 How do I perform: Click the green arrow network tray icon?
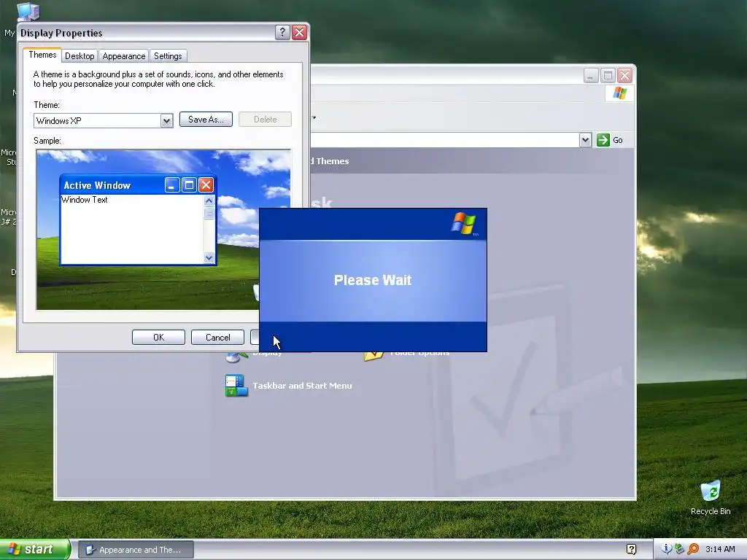point(680,549)
